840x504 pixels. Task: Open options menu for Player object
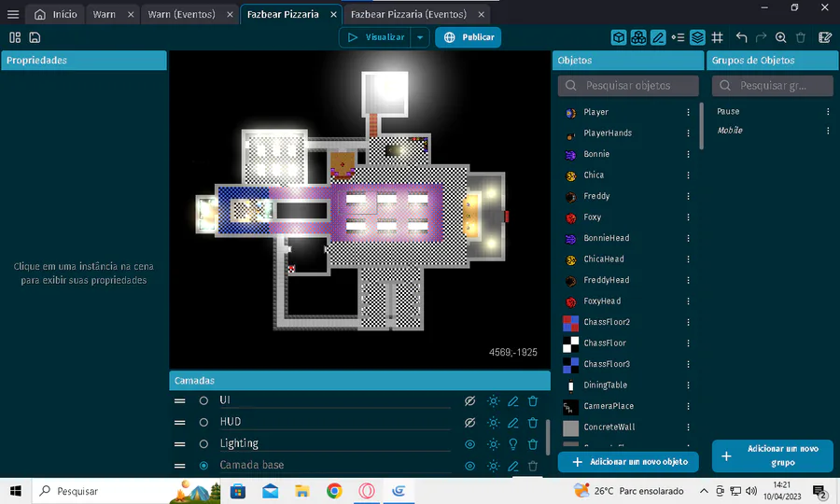[x=689, y=112]
